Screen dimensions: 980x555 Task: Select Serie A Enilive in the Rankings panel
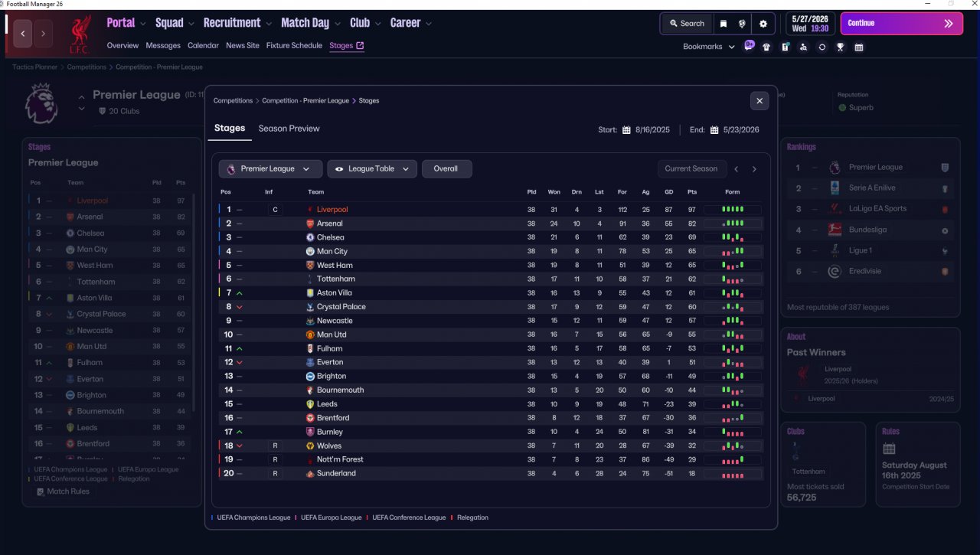point(872,188)
